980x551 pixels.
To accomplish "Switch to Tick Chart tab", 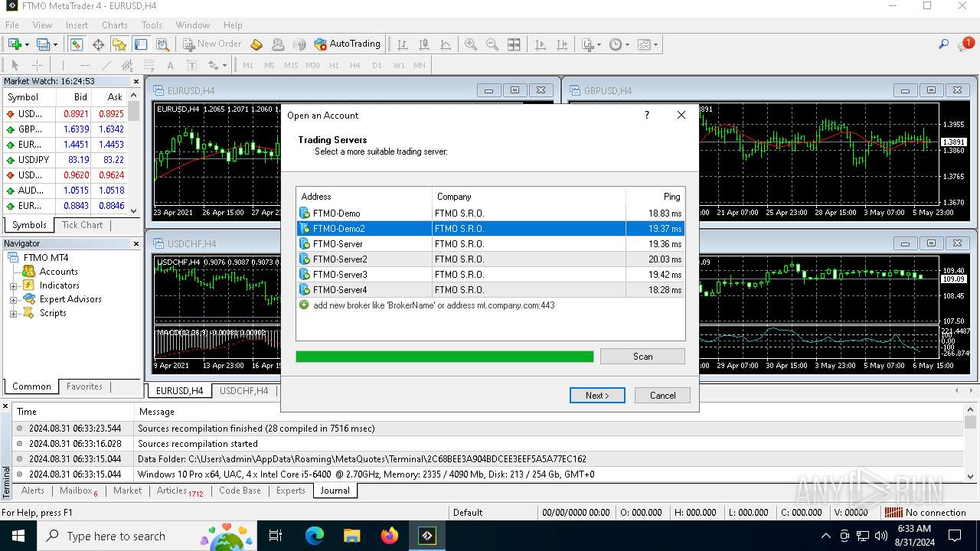I will coord(82,225).
